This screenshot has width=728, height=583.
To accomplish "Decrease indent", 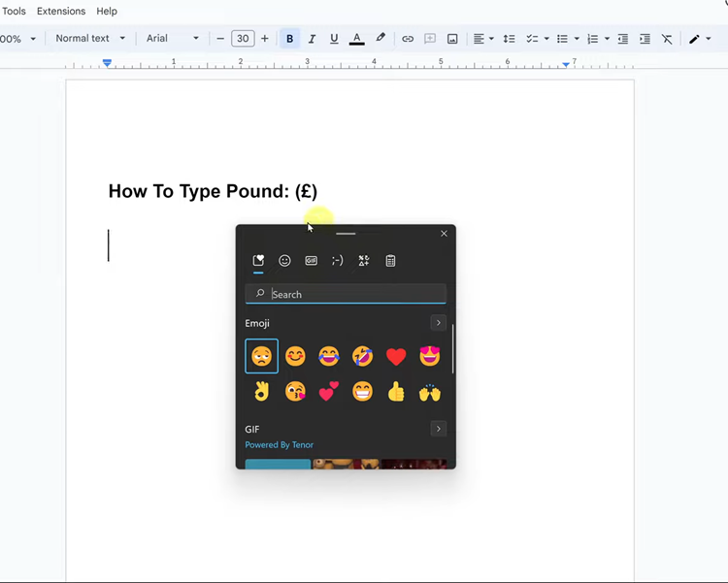I will (x=623, y=39).
